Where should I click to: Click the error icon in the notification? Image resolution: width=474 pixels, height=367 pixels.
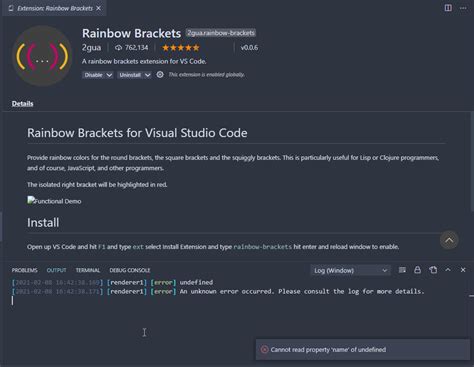click(x=264, y=349)
